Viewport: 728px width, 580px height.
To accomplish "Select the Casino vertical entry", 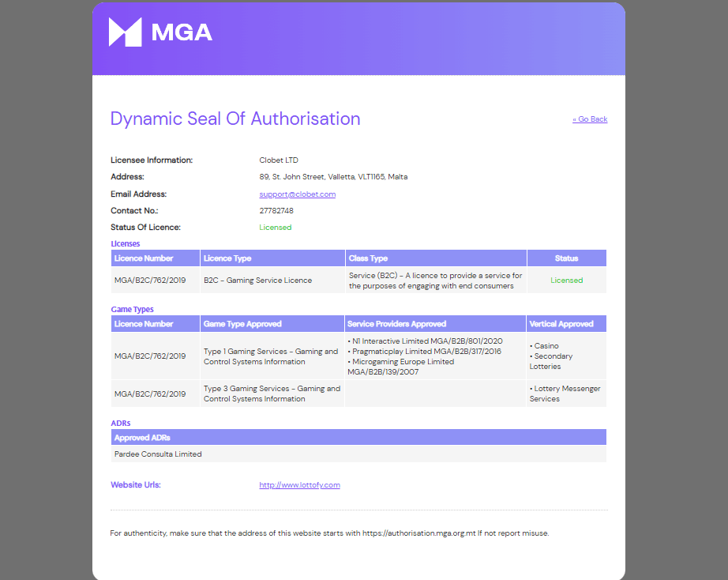I will coord(544,346).
